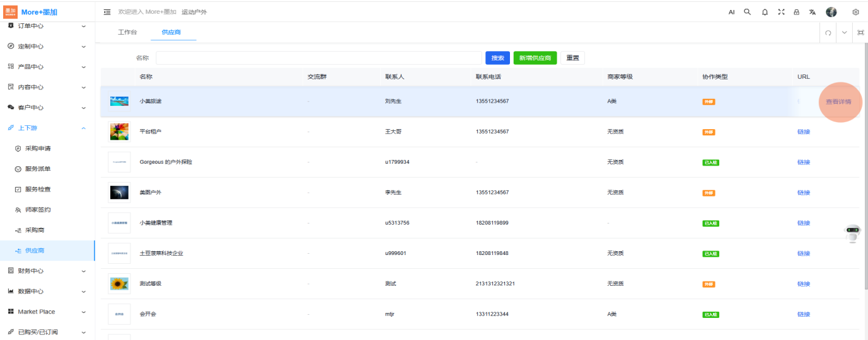Click the 名称 search input field
This screenshot has height=340, width=868.
[318, 58]
